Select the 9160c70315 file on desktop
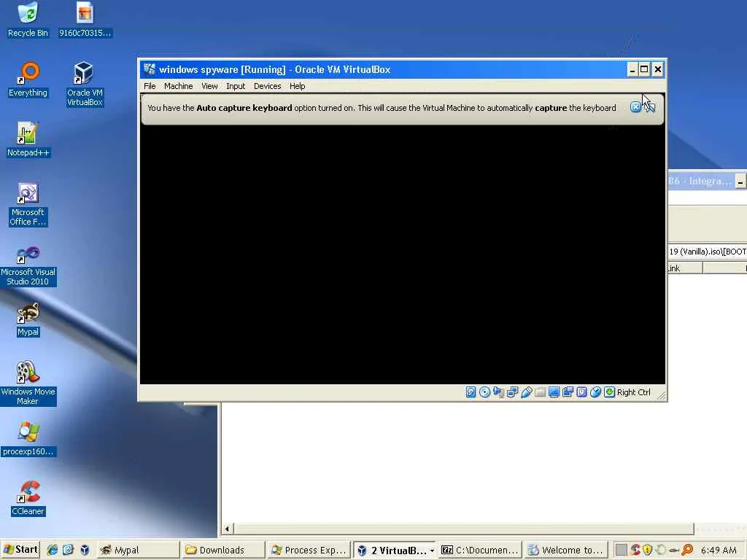Image resolution: width=747 pixels, height=560 pixels. [85, 20]
